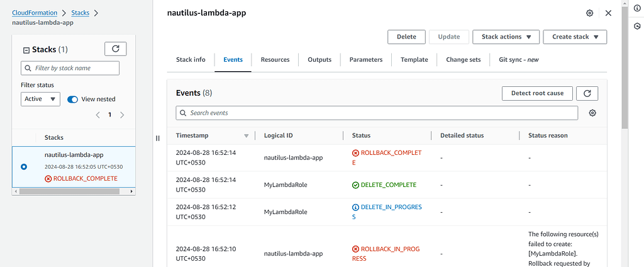Go to previous stacks page
The width and height of the screenshot is (644, 267).
click(x=97, y=115)
